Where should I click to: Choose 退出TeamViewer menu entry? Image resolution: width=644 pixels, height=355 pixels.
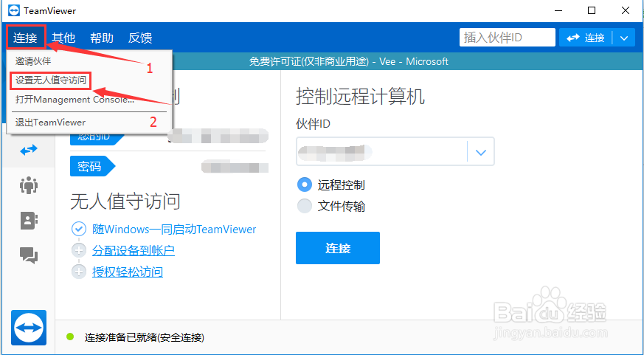point(50,123)
